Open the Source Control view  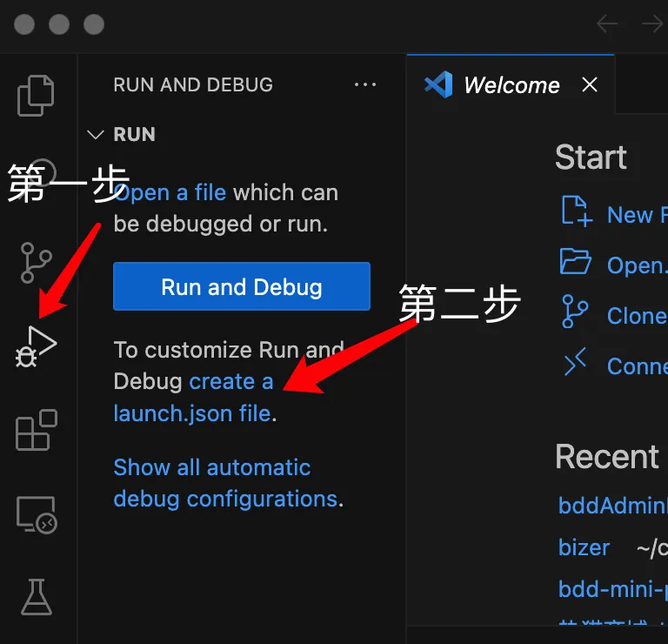tap(37, 263)
